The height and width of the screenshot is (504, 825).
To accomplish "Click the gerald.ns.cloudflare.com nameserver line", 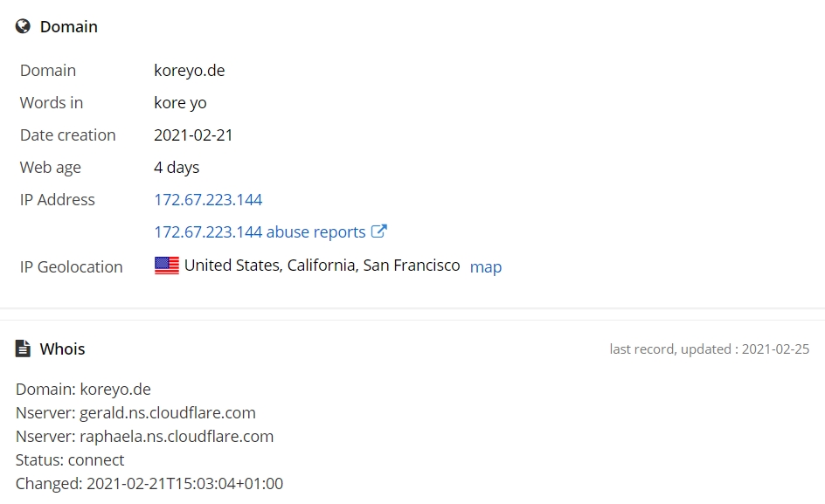I will point(135,412).
